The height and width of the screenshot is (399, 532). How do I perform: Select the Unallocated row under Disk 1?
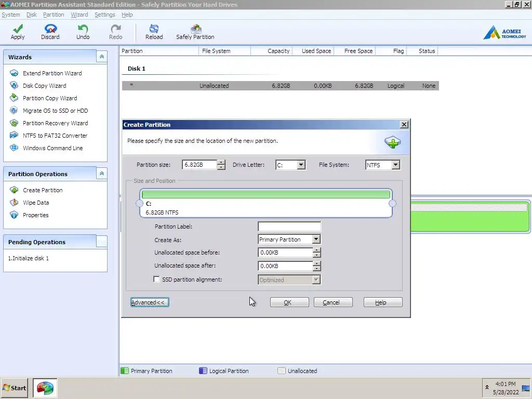(x=280, y=86)
